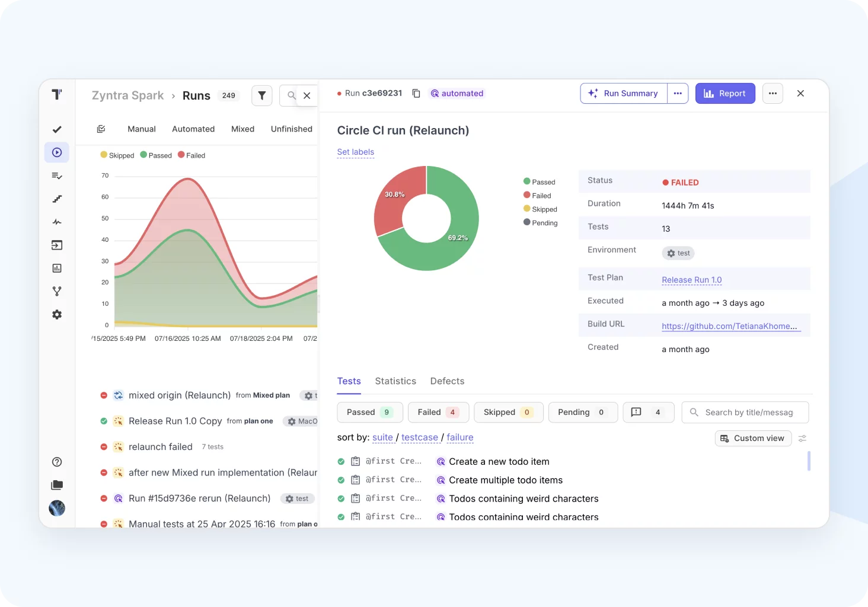Open settings gear in left sidebar
The height and width of the screenshot is (607, 868).
[x=57, y=315]
